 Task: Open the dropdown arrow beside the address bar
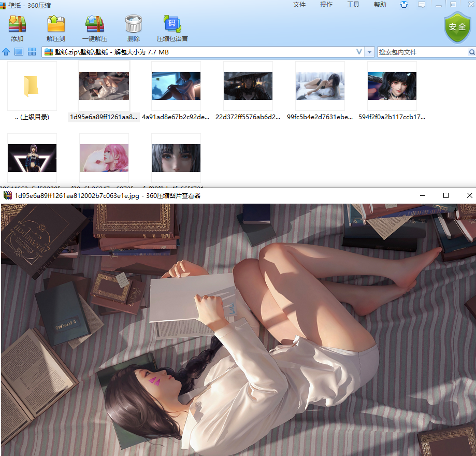pyautogui.click(x=369, y=52)
